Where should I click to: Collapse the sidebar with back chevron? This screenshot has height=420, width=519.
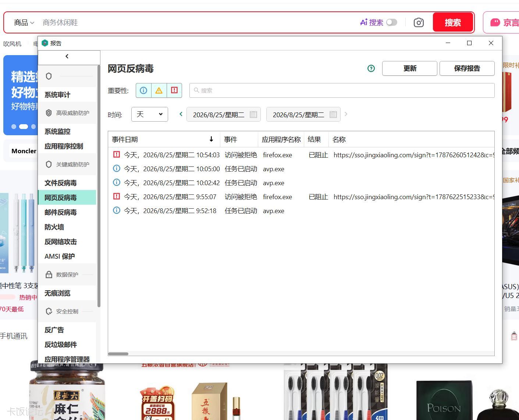point(67,56)
